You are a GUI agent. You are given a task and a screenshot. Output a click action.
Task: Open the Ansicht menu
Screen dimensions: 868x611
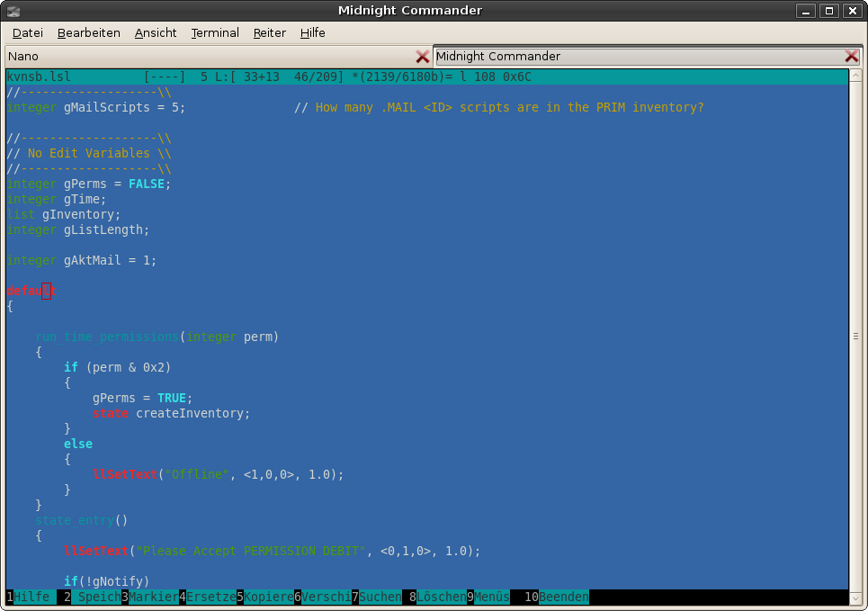pos(156,32)
